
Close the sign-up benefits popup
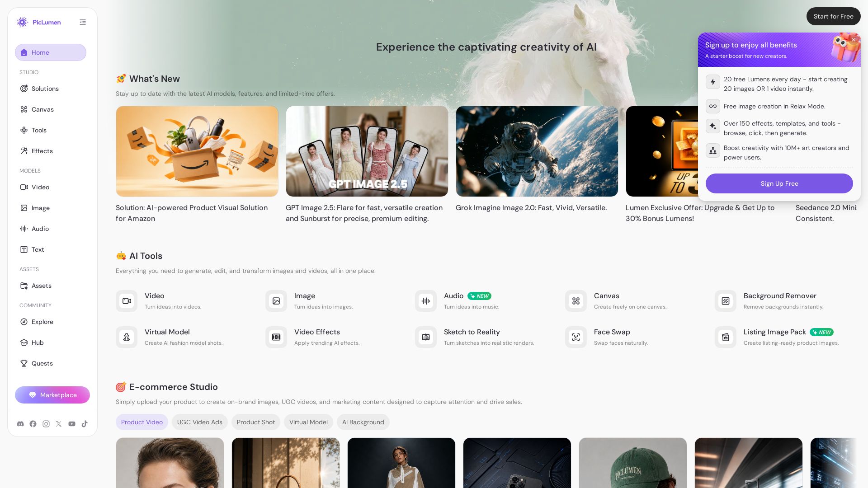[854, 40]
